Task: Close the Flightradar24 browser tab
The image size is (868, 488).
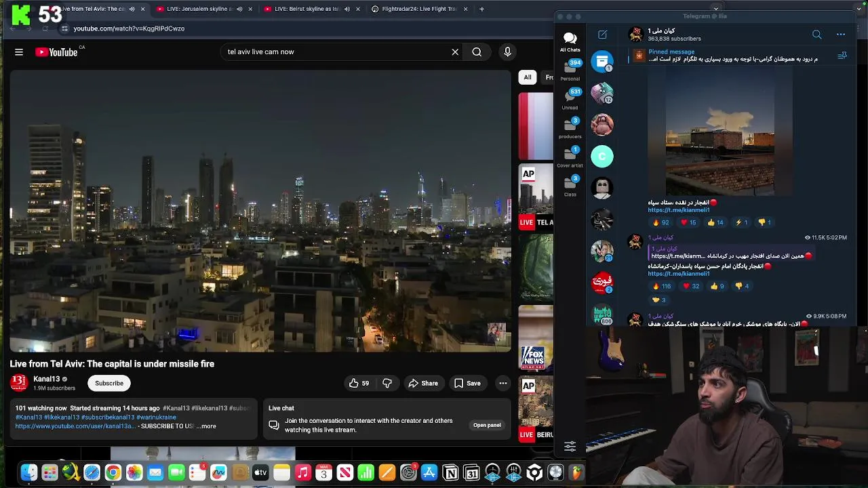Action: [x=465, y=9]
